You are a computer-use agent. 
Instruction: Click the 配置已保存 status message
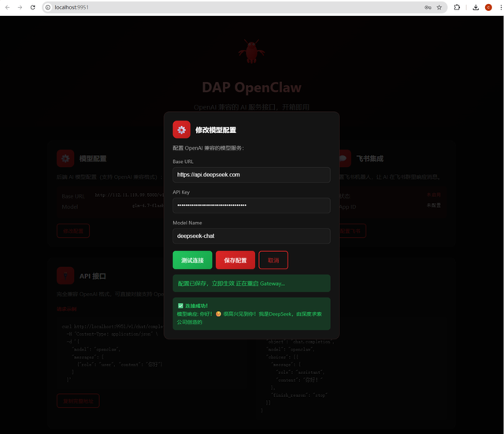pos(251,284)
